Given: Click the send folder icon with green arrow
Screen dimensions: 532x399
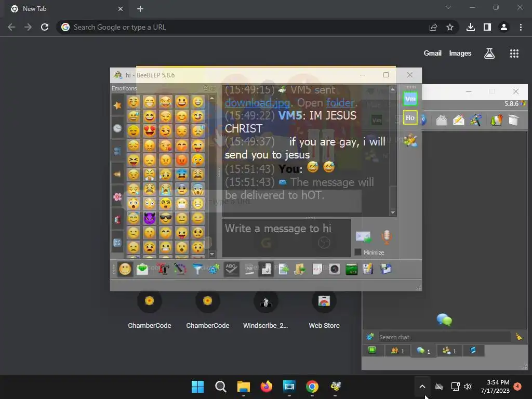Looking at the screenshot, I should click(x=300, y=270).
